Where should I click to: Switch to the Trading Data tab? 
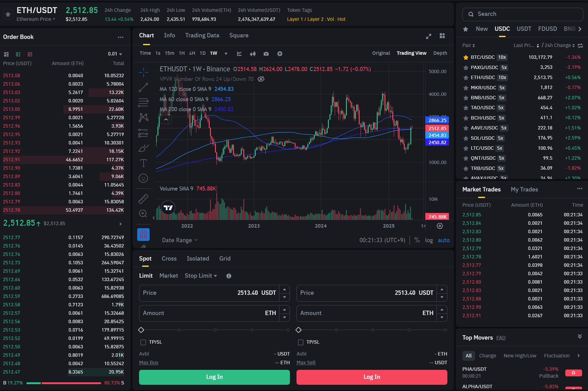pyautogui.click(x=202, y=35)
